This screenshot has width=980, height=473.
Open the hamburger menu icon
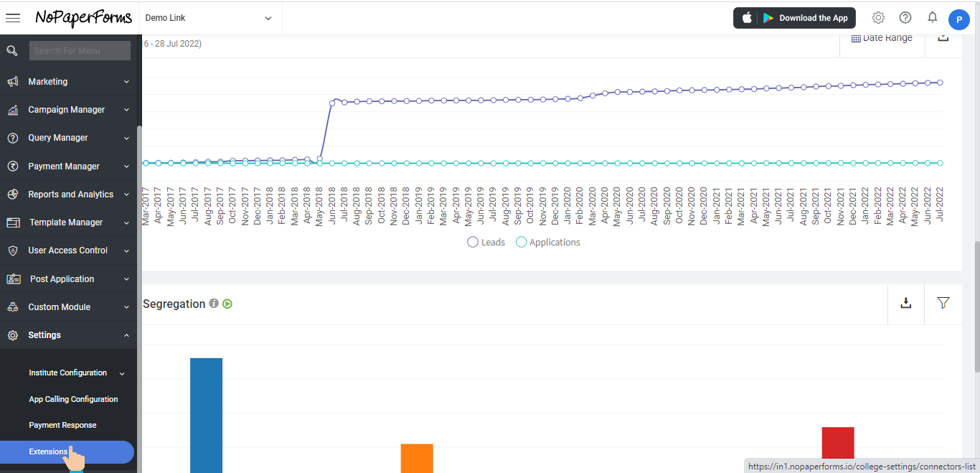13,18
